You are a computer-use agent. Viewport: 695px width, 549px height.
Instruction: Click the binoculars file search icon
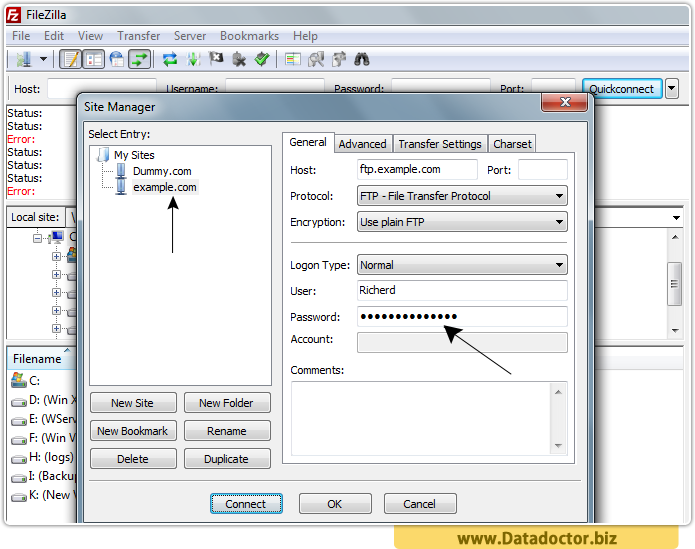point(362,59)
